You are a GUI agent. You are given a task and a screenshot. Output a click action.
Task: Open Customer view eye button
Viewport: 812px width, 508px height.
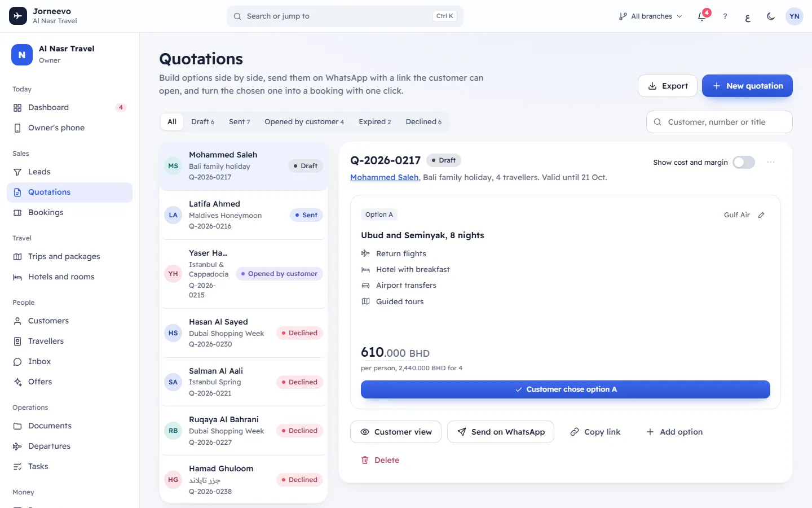click(x=396, y=432)
